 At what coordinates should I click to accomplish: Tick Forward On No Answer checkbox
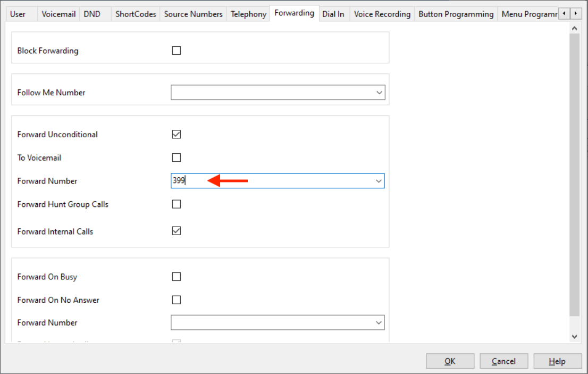click(x=177, y=300)
